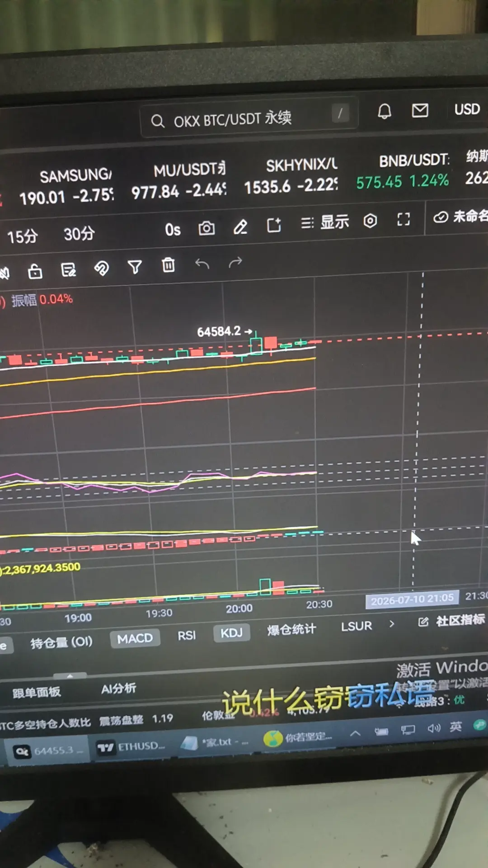Undo the last drawing action
The image size is (488, 868).
(202, 263)
